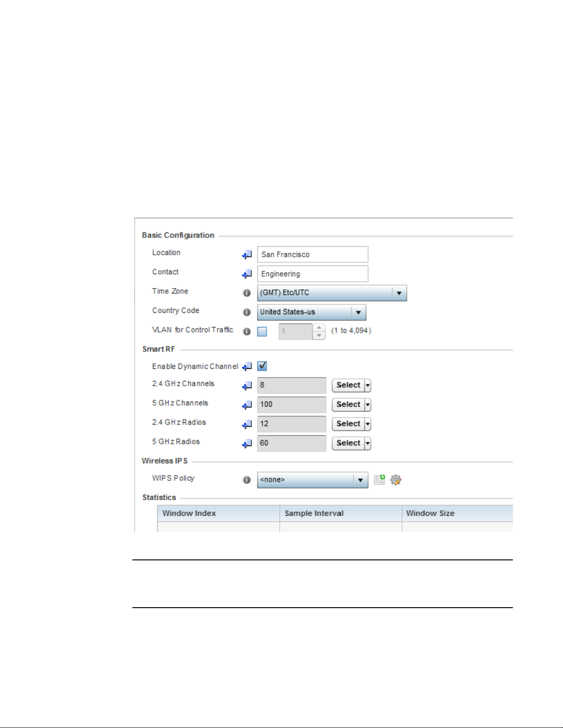Click the Basic Configuration section heading

point(178,235)
